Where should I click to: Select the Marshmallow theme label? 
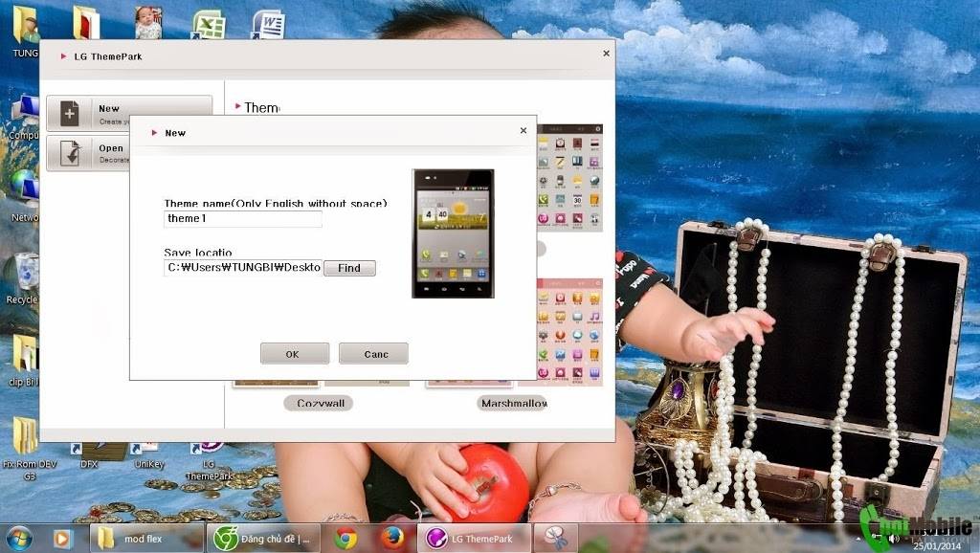coord(513,403)
